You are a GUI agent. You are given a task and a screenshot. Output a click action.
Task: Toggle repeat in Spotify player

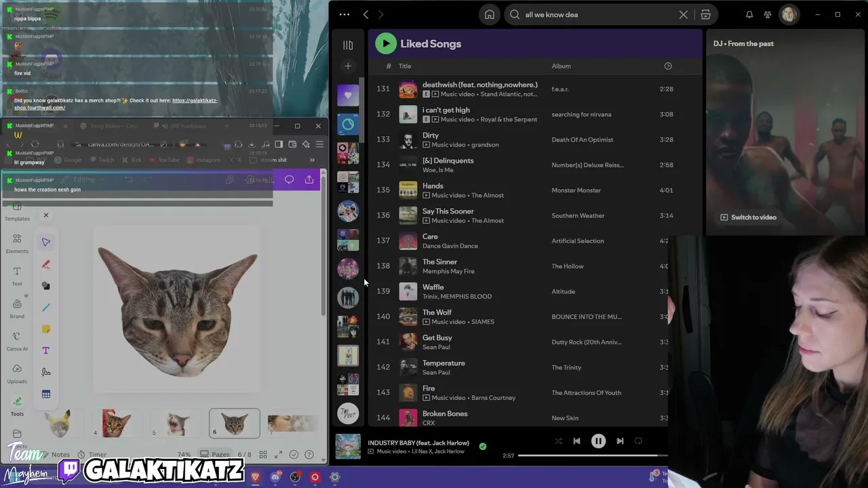pos(638,441)
